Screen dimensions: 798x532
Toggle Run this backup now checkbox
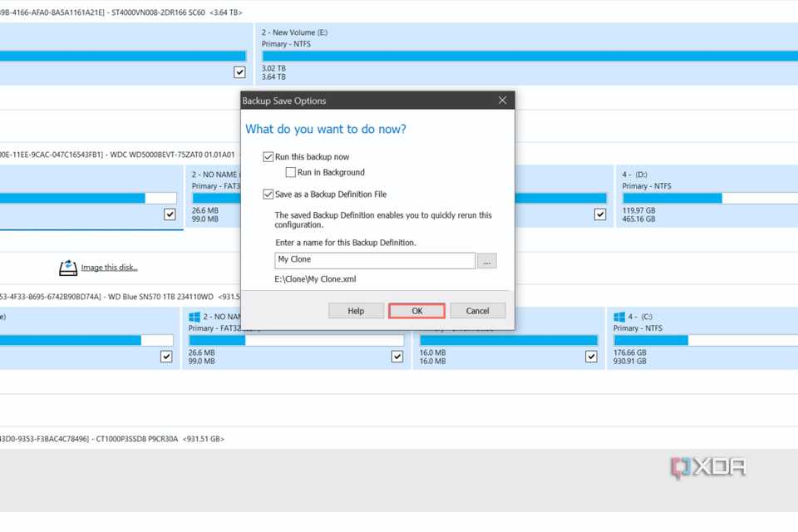[x=268, y=157]
